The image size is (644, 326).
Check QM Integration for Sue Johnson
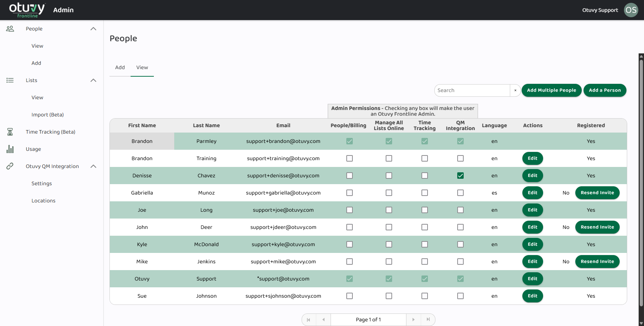coord(460,296)
